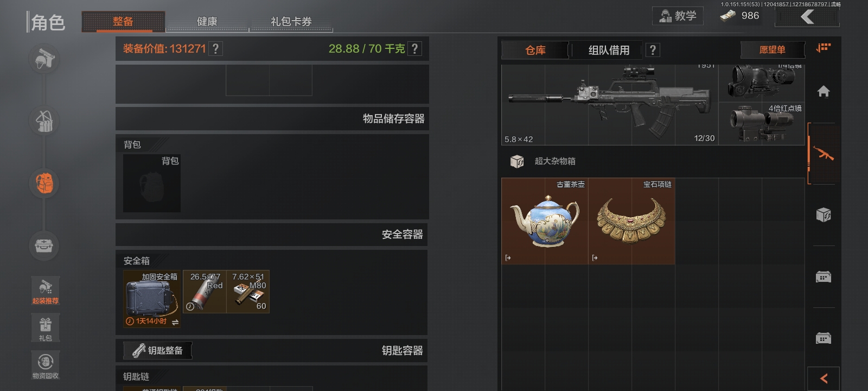Open the weapons section helmet-and-pistol icon
Viewport: 868px width, 391px height.
44,59
